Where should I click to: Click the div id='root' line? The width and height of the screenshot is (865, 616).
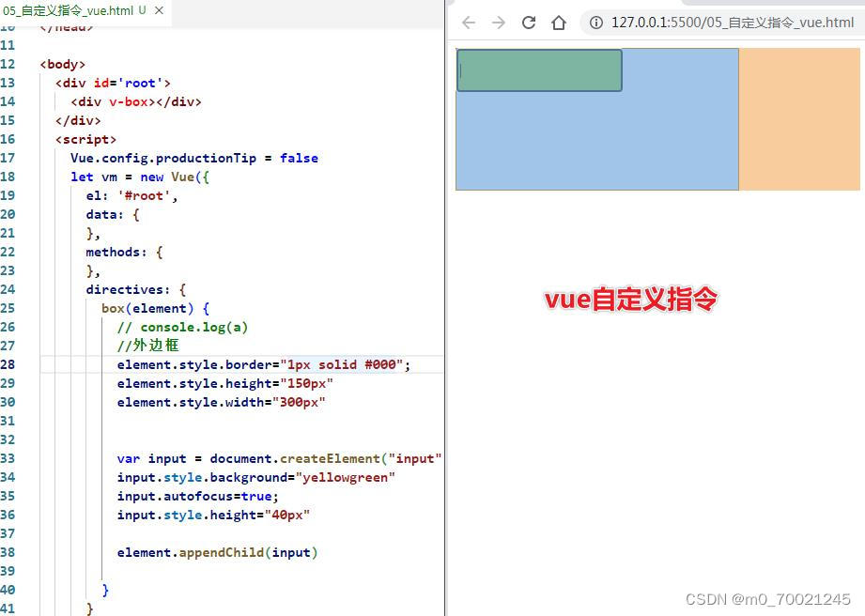[113, 83]
